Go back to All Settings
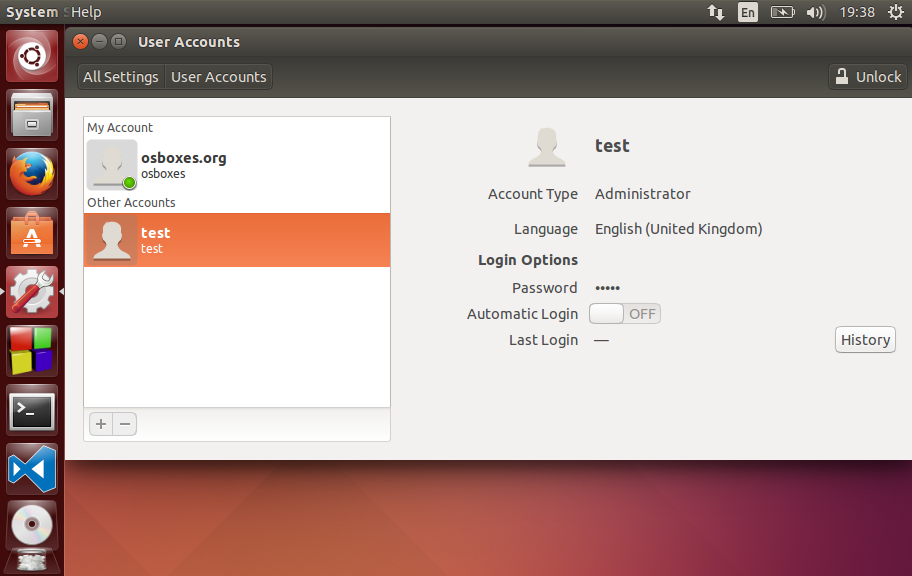The image size is (912, 576). point(121,77)
